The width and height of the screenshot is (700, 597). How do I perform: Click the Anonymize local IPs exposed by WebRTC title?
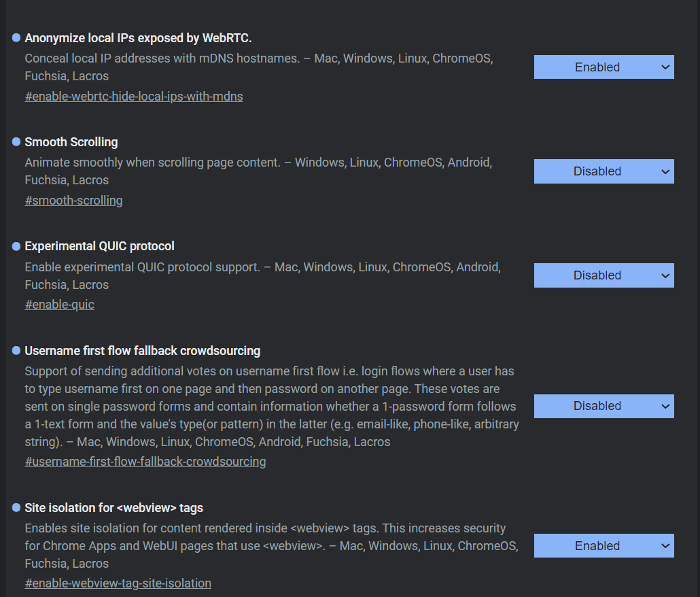pyautogui.click(x=138, y=38)
